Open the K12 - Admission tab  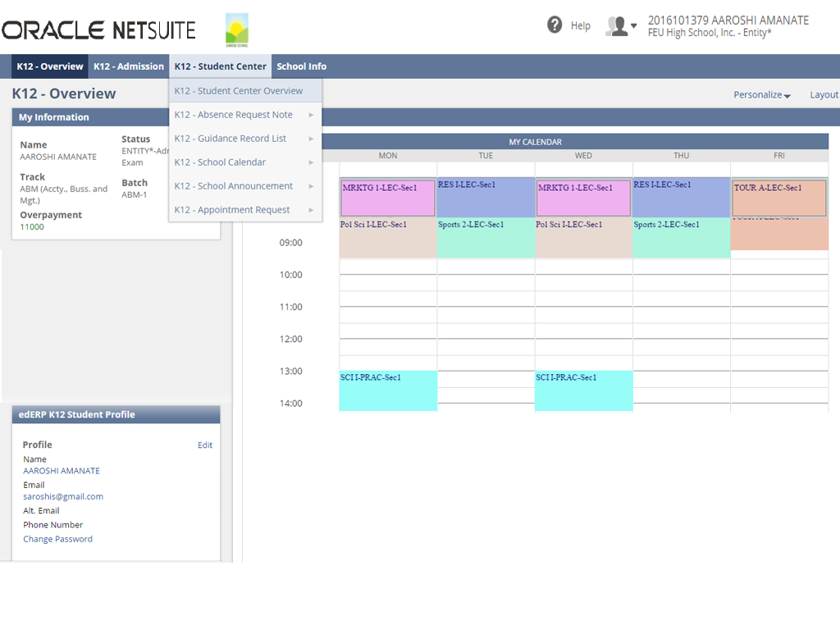129,66
